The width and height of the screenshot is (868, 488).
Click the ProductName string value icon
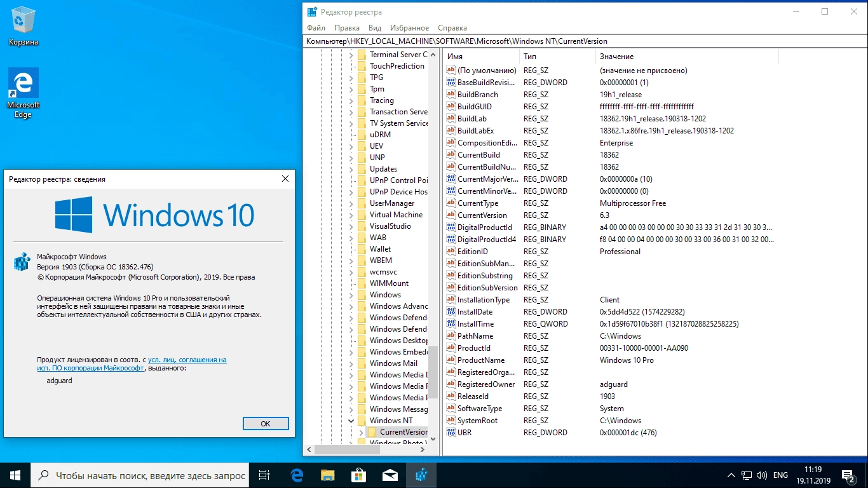[x=451, y=360]
